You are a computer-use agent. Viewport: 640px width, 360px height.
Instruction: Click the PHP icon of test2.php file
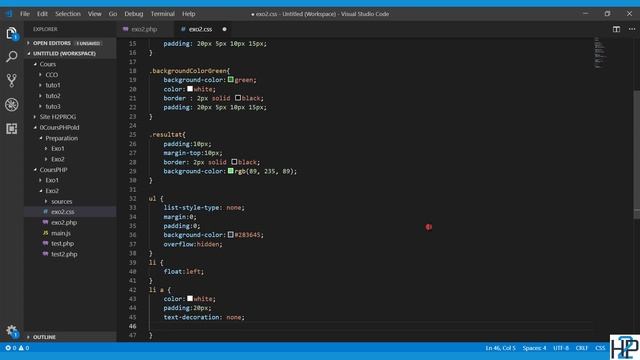point(45,254)
